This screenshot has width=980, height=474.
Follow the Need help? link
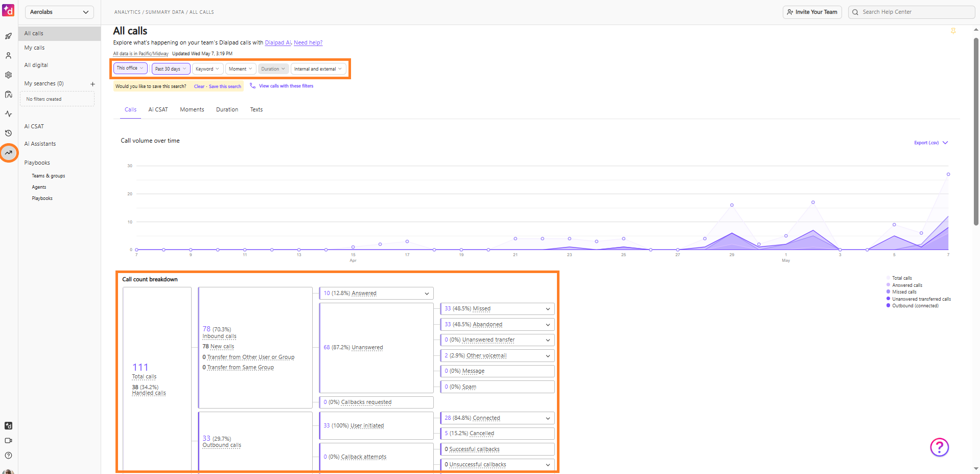point(308,43)
